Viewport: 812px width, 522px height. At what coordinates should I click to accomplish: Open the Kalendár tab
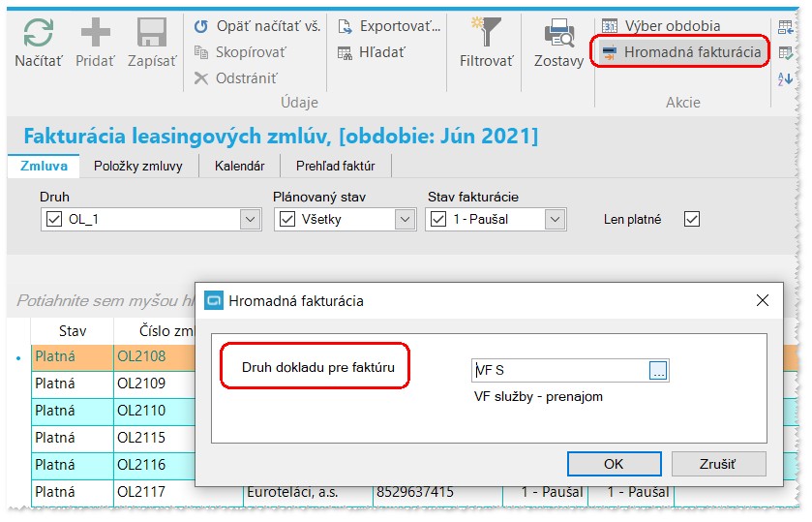[x=239, y=166]
